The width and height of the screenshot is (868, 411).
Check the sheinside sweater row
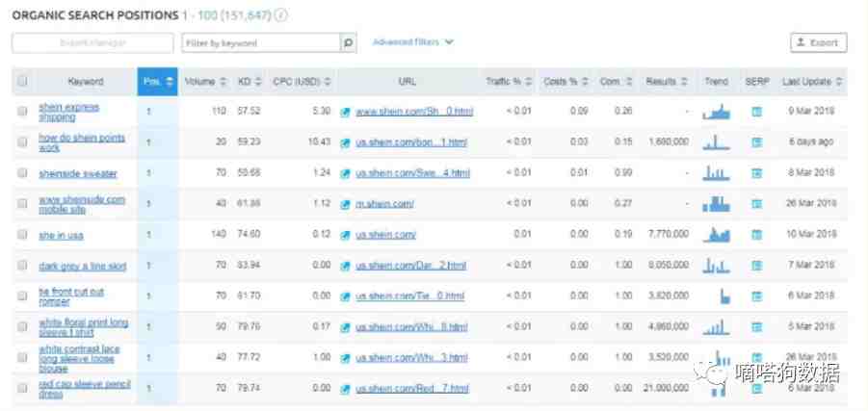coord(22,173)
